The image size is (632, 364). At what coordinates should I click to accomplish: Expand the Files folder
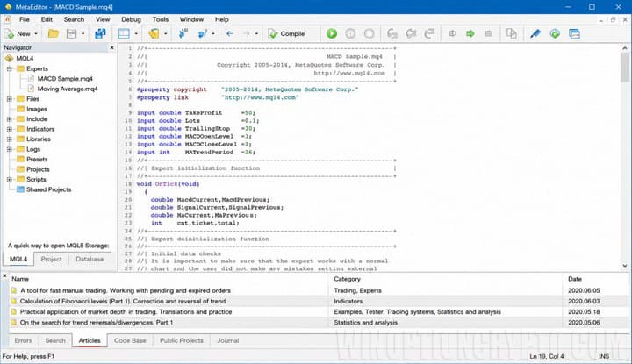tap(10, 98)
